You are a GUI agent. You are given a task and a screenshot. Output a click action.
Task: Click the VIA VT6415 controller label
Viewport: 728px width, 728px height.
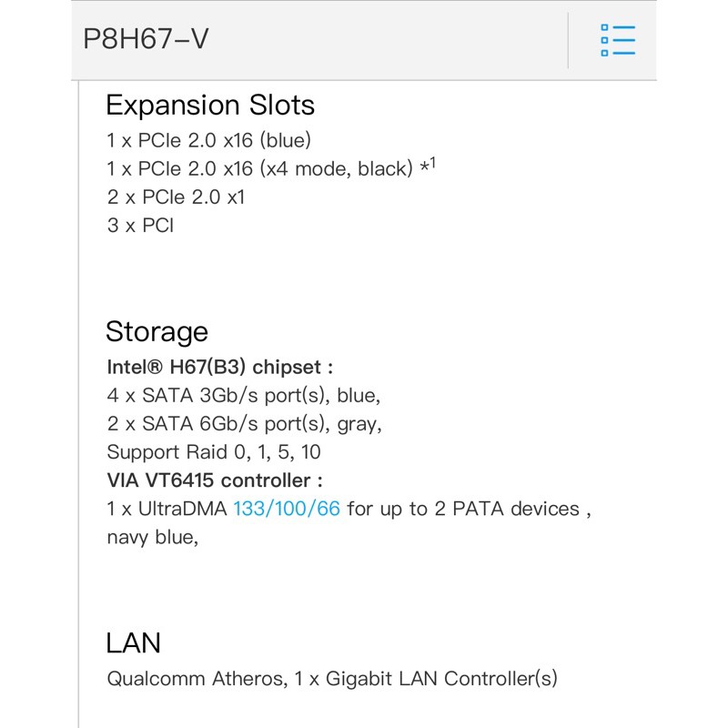click(x=215, y=480)
